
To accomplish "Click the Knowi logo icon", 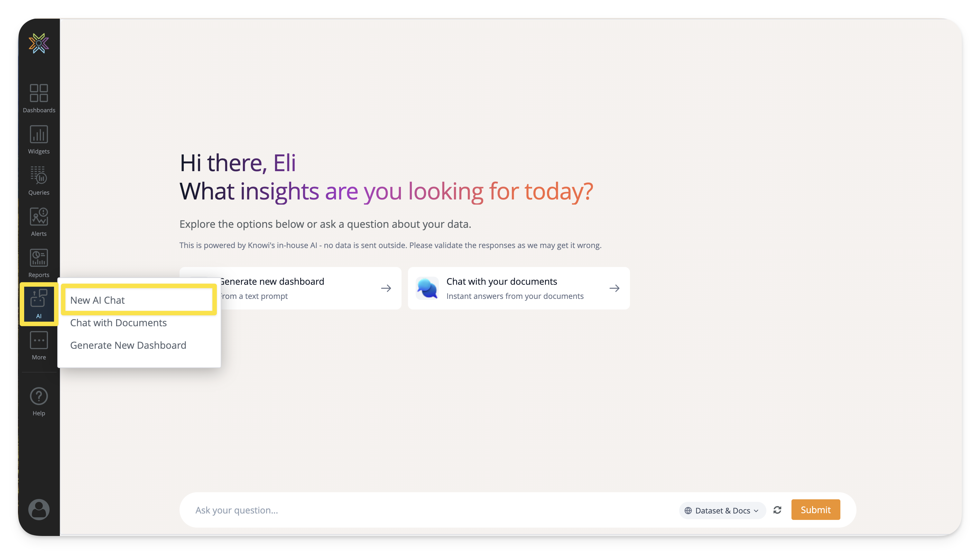I will click(39, 43).
